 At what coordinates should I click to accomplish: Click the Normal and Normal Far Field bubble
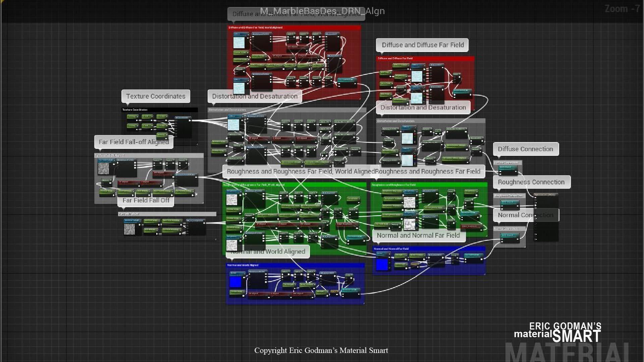click(x=418, y=235)
